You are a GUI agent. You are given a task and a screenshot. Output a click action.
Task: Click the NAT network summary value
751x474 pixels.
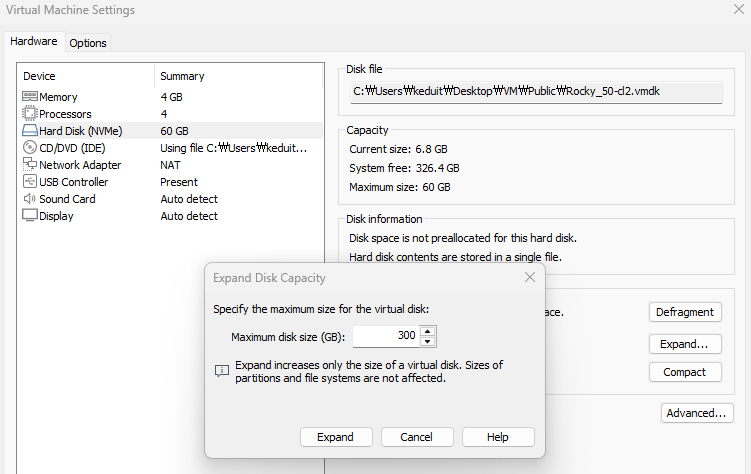(x=171, y=165)
